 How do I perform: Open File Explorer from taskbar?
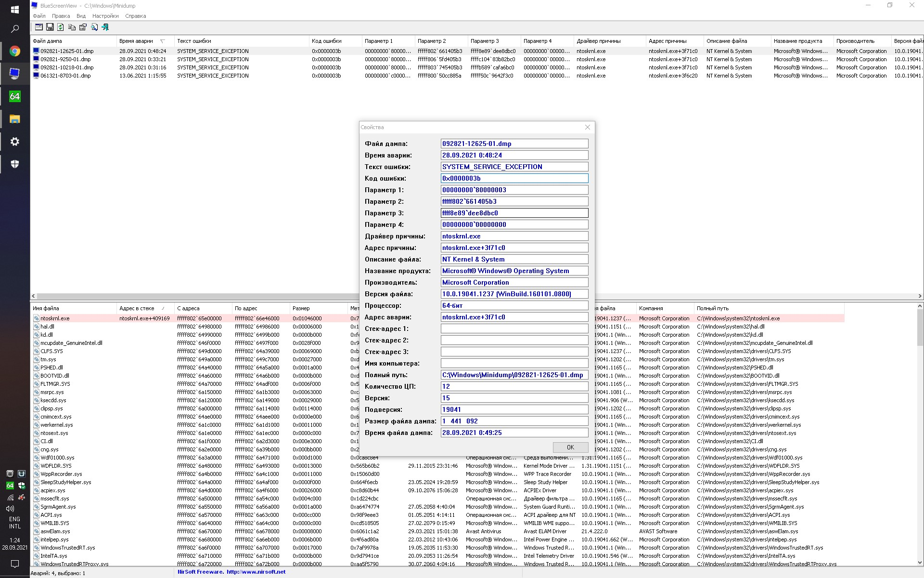point(14,119)
